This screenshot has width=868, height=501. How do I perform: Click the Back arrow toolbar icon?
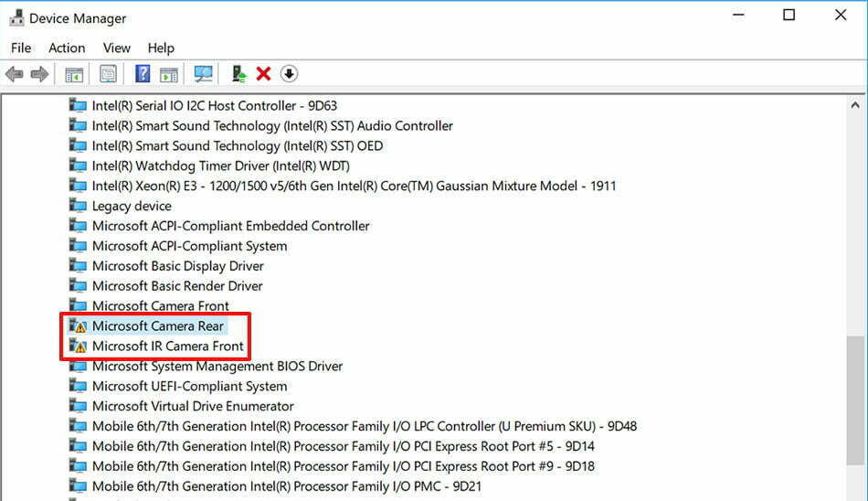click(x=15, y=74)
